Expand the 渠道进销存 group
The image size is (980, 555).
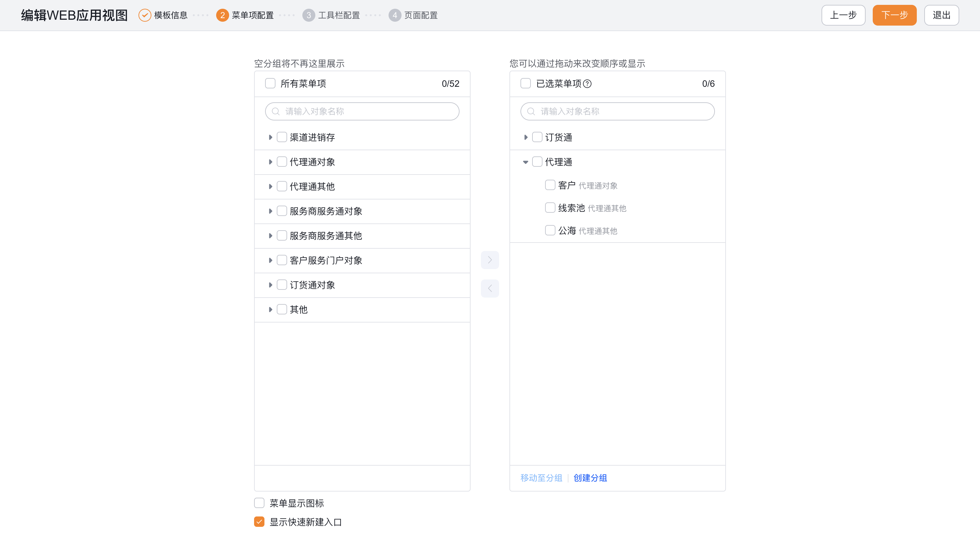pyautogui.click(x=270, y=137)
